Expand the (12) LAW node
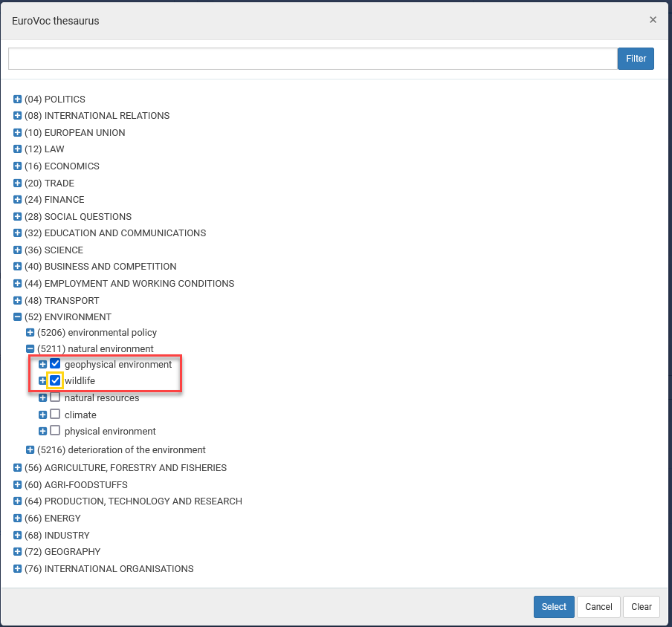 tap(17, 149)
